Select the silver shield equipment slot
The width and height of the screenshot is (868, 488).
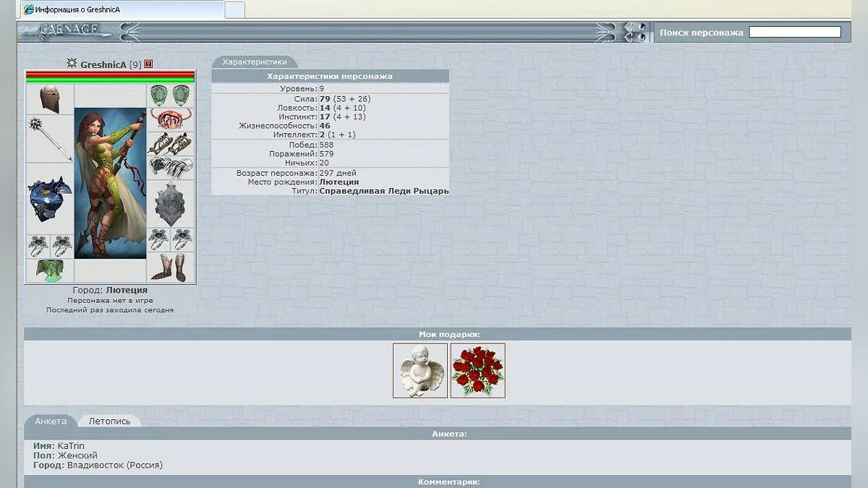pyautogui.click(x=171, y=203)
